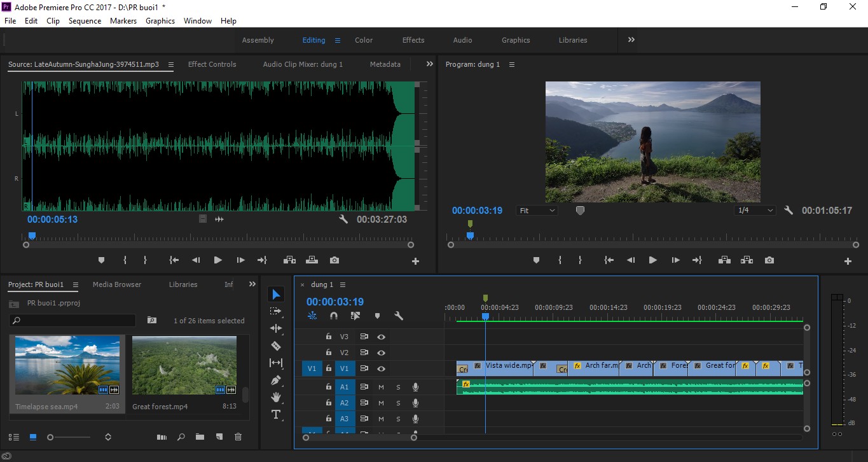Open the Markers menu
This screenshot has height=462, width=868.
[123, 21]
